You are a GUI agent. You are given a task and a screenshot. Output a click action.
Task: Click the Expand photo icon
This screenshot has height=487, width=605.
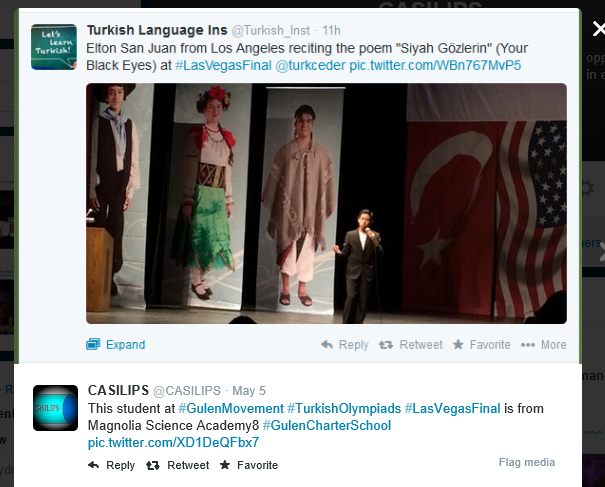coord(93,344)
